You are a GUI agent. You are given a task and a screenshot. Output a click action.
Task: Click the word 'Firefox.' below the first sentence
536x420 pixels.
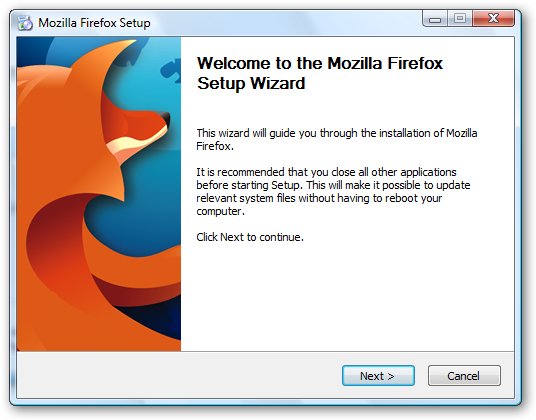click(215, 146)
